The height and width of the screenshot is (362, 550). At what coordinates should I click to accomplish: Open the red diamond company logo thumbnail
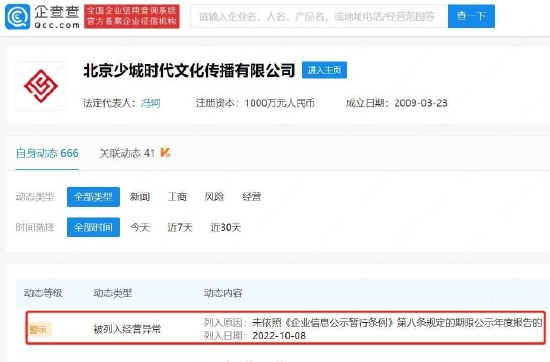point(41,86)
